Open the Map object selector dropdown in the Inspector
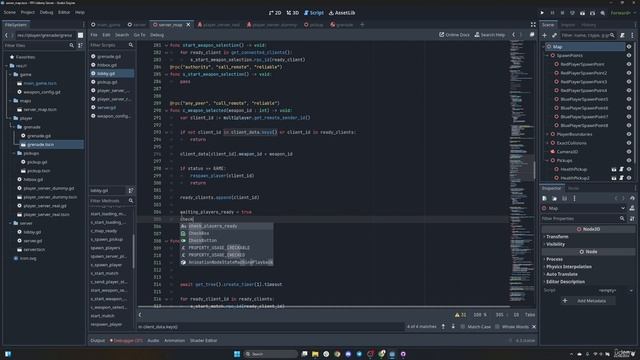This screenshot has height=360, width=640. point(584,208)
